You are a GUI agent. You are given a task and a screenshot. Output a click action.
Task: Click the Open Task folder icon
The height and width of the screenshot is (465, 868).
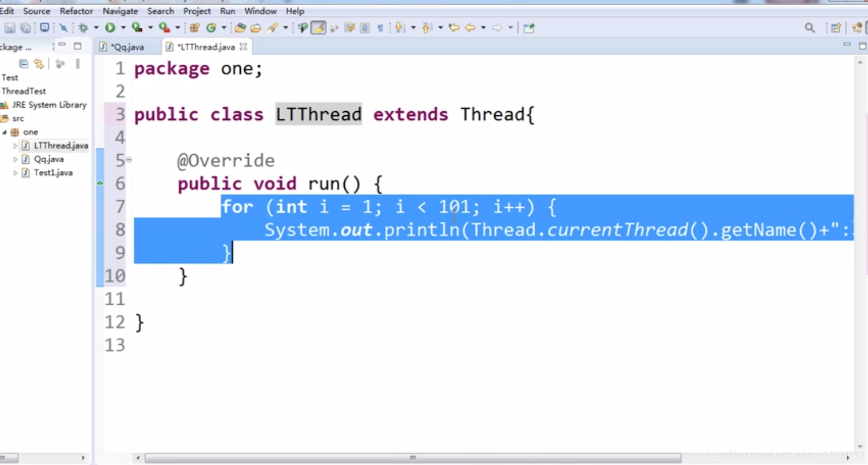pos(255,28)
